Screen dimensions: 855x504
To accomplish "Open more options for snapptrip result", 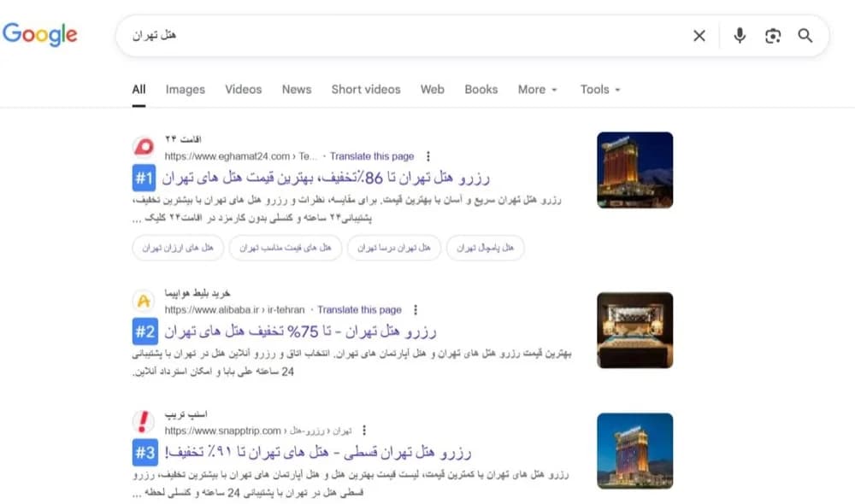I will click(364, 431).
